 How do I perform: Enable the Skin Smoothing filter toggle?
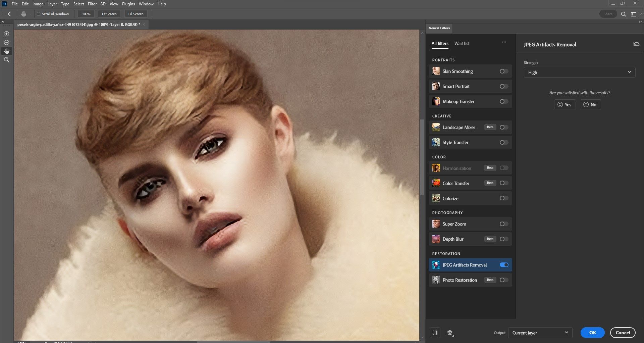tap(503, 71)
